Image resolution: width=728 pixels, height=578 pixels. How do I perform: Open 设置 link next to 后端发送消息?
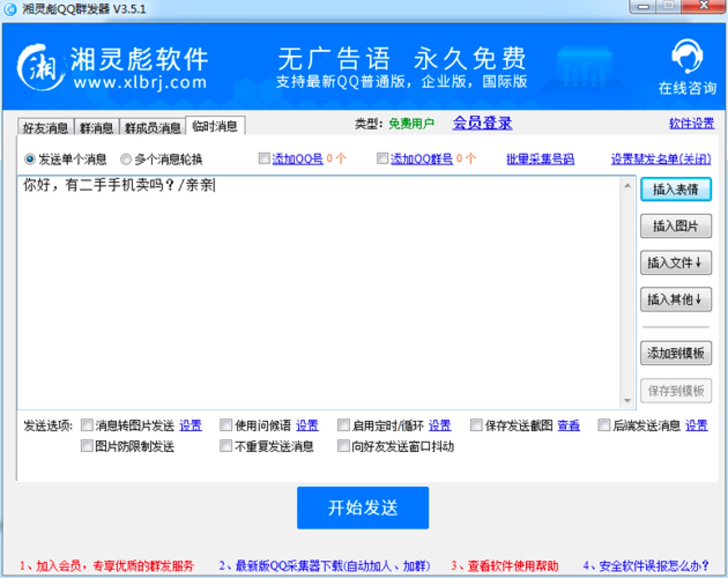point(696,426)
